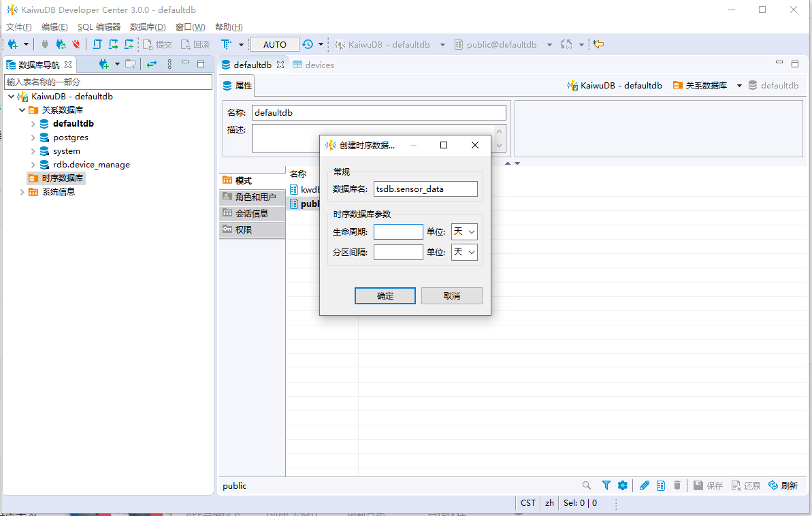The height and width of the screenshot is (516, 812).
Task: Open transaction log dropdown arrow
Action: [x=321, y=44]
